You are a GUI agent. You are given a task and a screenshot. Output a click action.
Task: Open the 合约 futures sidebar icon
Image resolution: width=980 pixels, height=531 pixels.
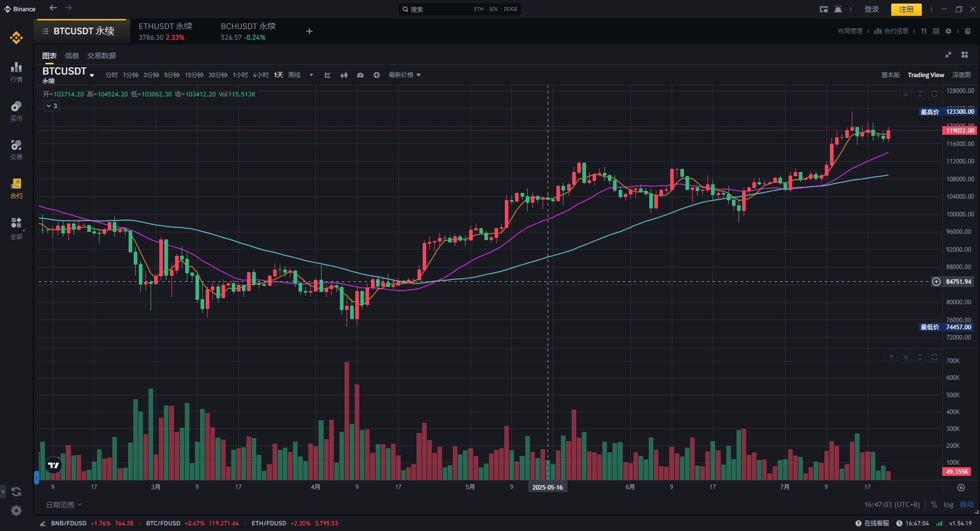pos(16,188)
